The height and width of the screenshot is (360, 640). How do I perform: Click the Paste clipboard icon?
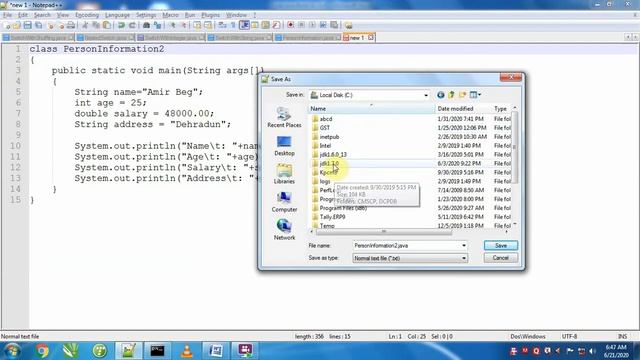point(107,25)
